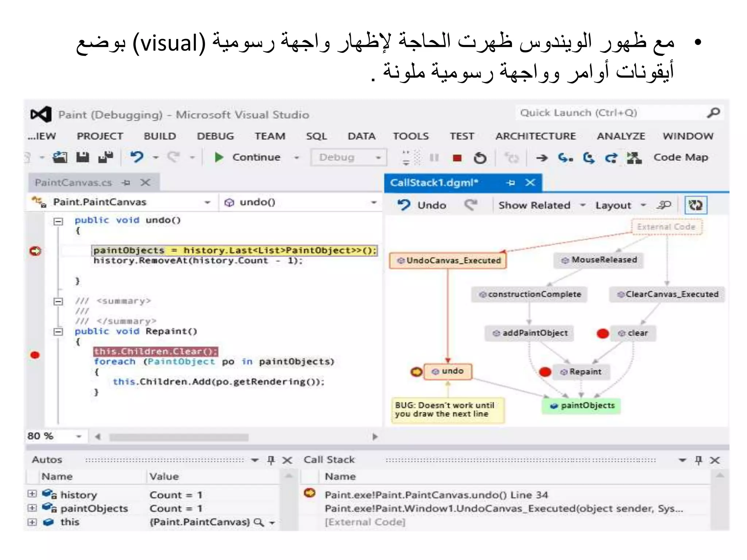Open the Debug configuration dropdown
Viewport: 747px width, 560px height.
click(x=378, y=157)
